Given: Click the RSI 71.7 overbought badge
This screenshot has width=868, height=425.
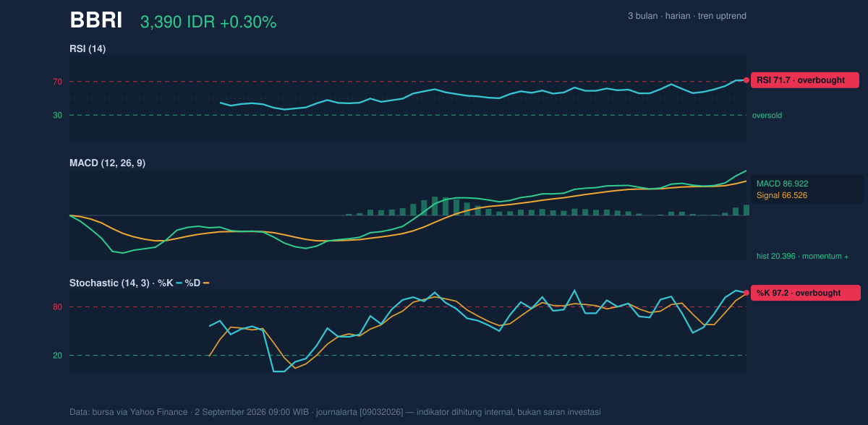Looking at the screenshot, I should point(805,80).
